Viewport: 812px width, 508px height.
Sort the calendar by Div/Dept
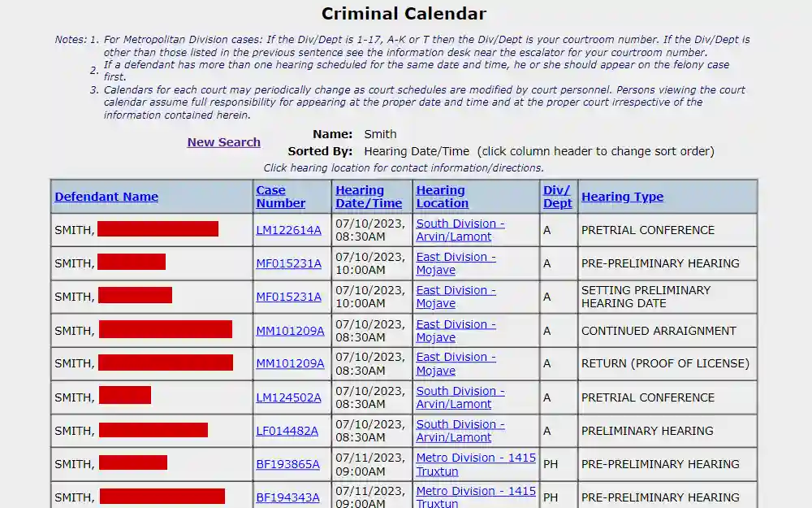coord(557,196)
